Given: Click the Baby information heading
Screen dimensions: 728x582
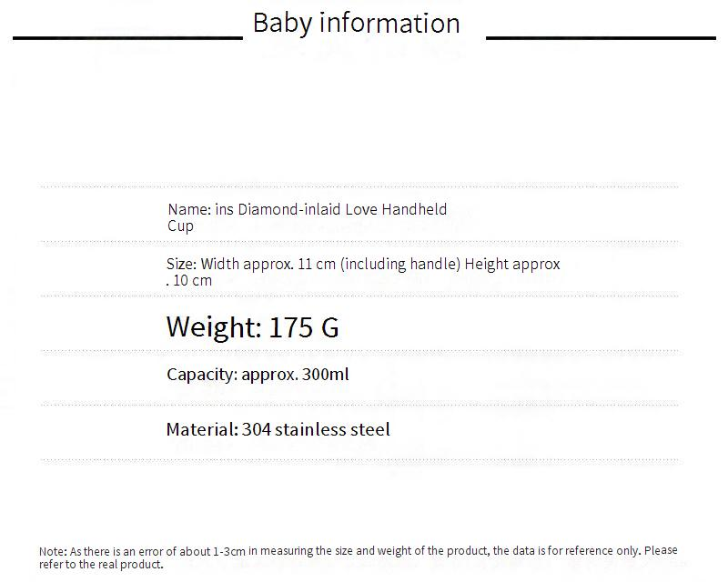Looking at the screenshot, I should [x=356, y=24].
